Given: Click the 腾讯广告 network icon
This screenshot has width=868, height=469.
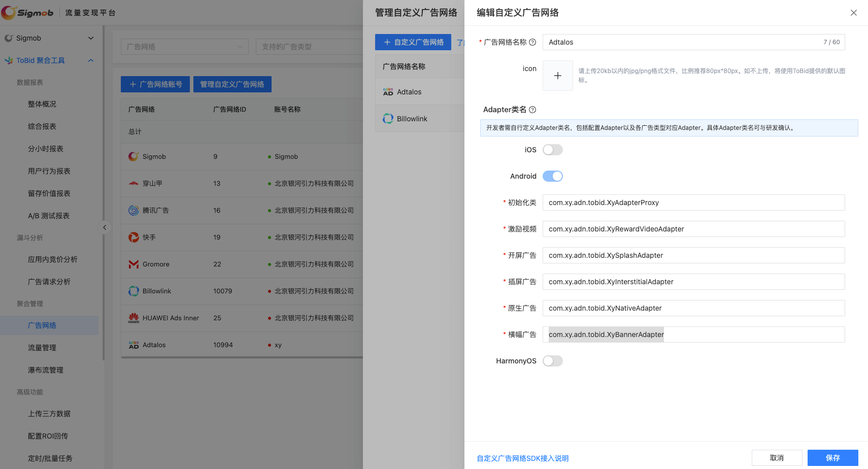Looking at the screenshot, I should (x=133, y=210).
